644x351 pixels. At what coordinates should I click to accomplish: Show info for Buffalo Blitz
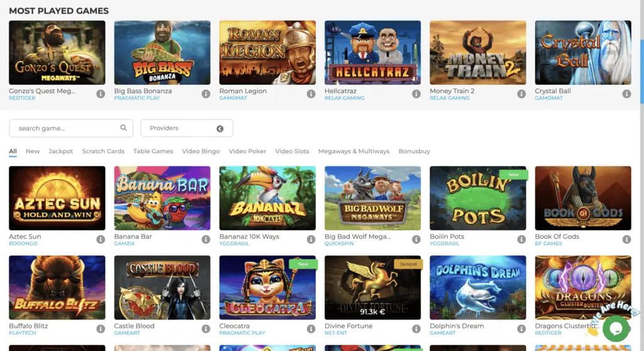101,329
